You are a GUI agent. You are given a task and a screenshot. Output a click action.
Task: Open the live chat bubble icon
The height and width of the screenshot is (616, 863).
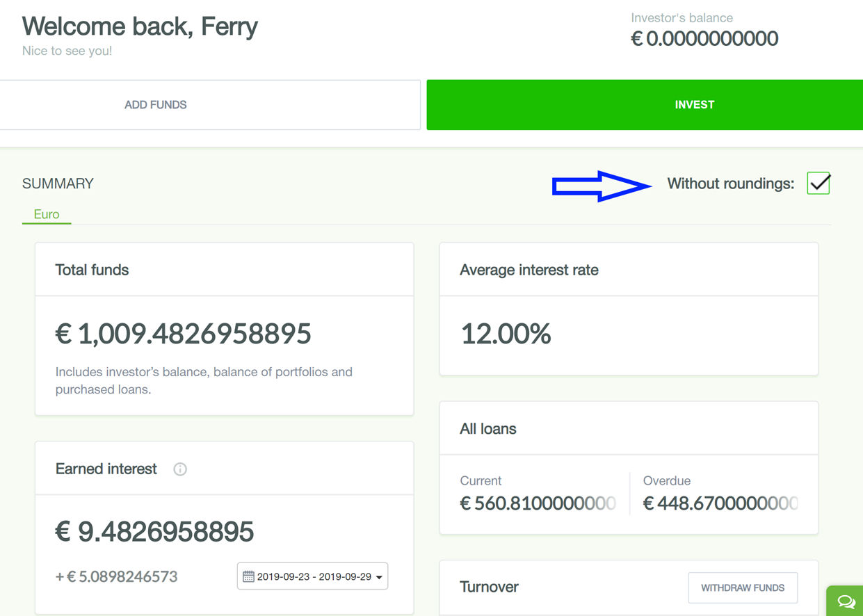pyautogui.click(x=846, y=602)
